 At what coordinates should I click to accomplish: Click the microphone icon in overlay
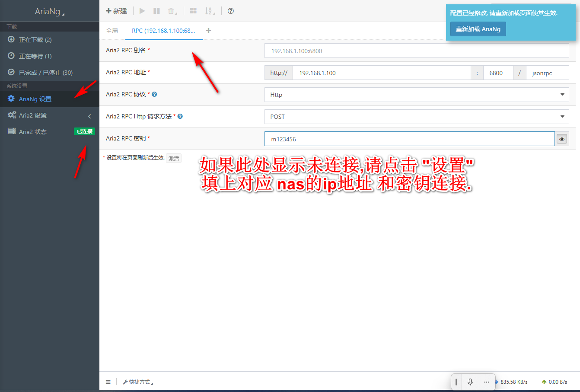point(470,382)
